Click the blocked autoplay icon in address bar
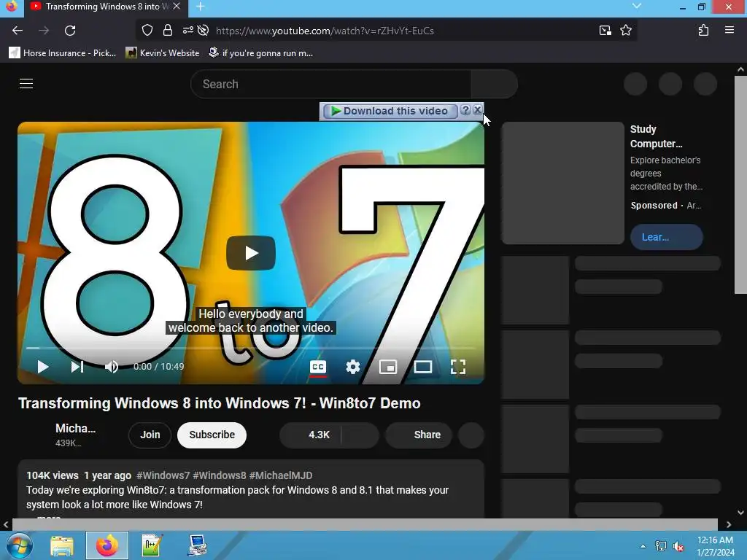Image resolution: width=747 pixels, height=560 pixels. (x=203, y=31)
